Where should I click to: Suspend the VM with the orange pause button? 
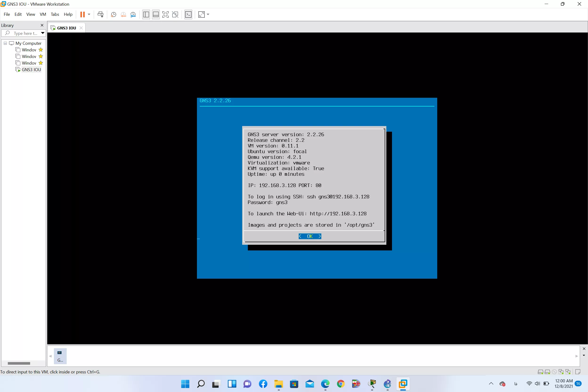tap(82, 15)
